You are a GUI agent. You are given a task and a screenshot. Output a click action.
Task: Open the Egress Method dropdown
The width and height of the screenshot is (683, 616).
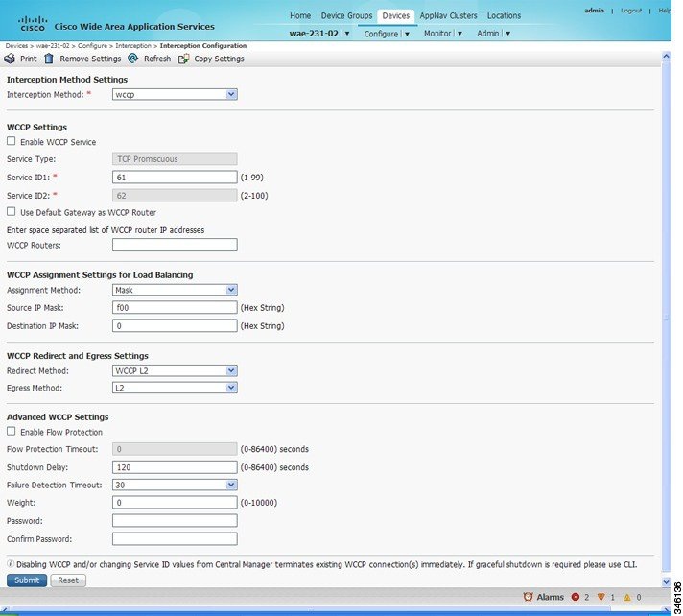[175, 388]
